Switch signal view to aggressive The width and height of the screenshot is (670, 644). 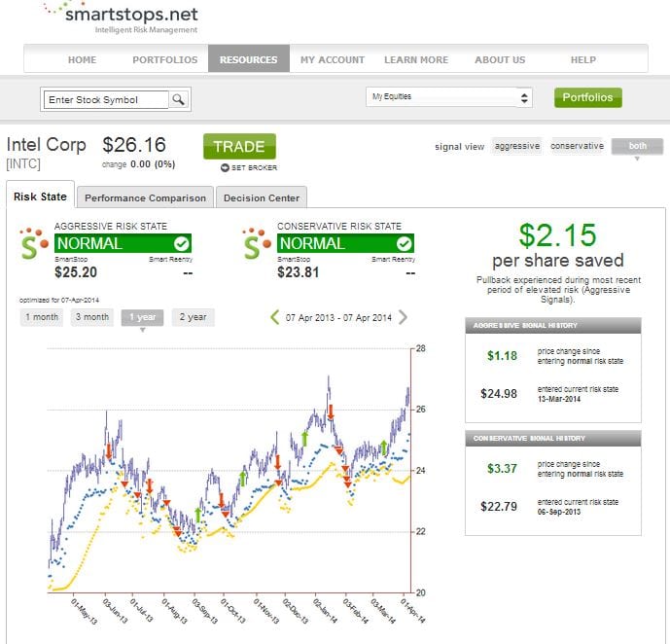coord(516,146)
